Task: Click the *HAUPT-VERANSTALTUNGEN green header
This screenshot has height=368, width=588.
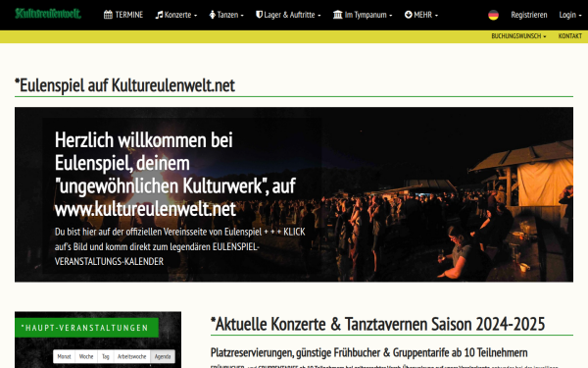Action: [86, 328]
